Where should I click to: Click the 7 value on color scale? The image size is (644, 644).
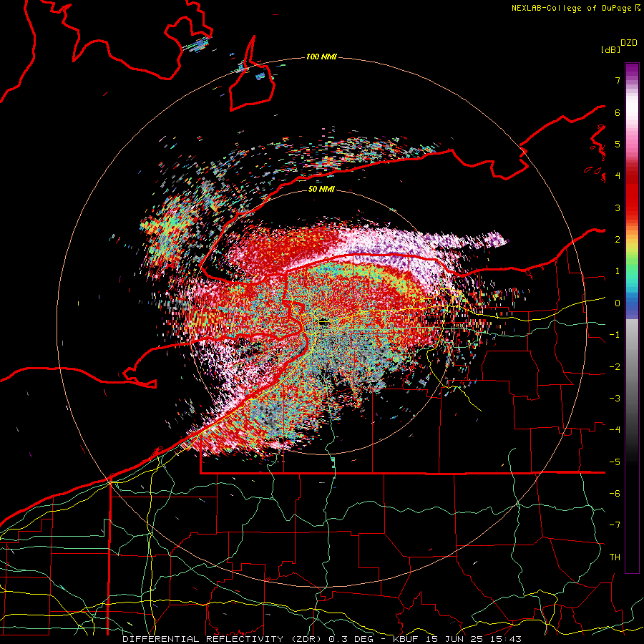618,80
